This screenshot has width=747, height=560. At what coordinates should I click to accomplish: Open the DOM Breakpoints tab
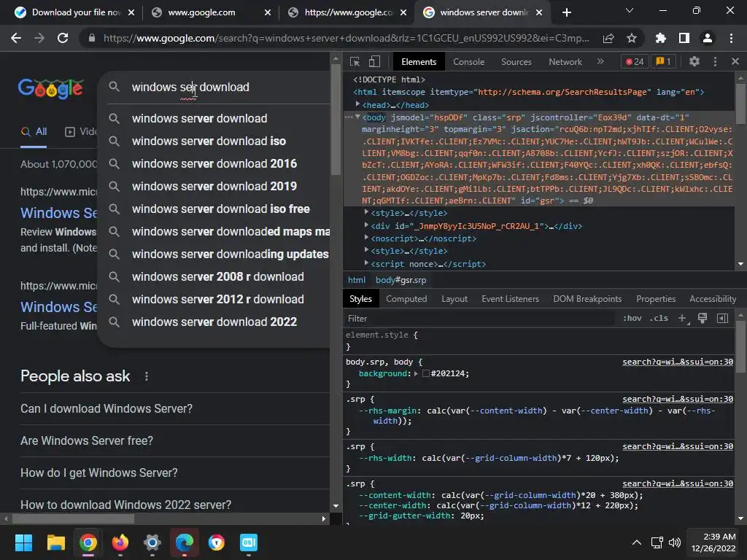tap(587, 298)
